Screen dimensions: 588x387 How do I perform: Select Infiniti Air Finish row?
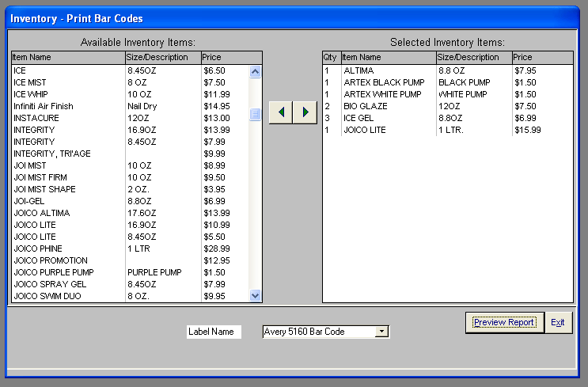(x=131, y=106)
